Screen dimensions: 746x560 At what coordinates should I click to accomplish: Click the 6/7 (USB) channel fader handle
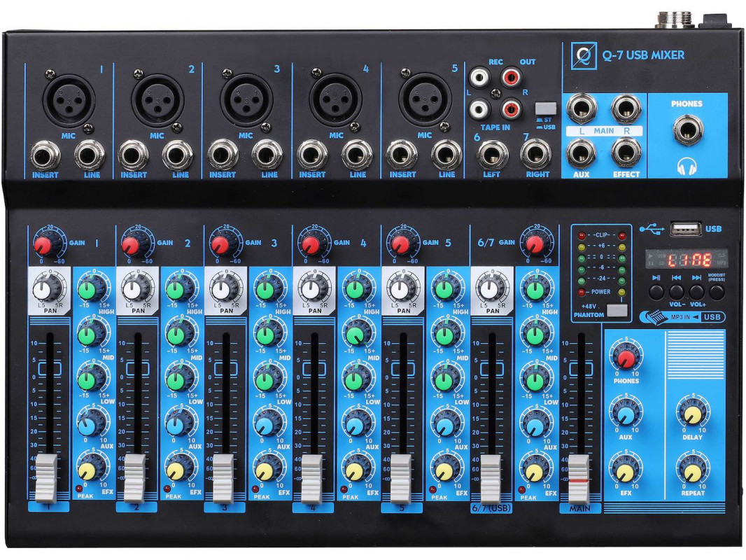pos(491,477)
